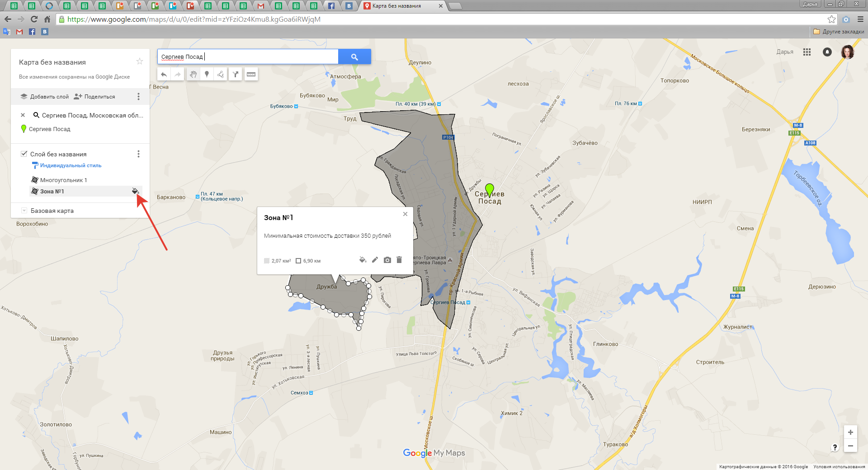Focus the map search field Сергиев Посад
The width and height of the screenshot is (868, 470).
(x=248, y=56)
